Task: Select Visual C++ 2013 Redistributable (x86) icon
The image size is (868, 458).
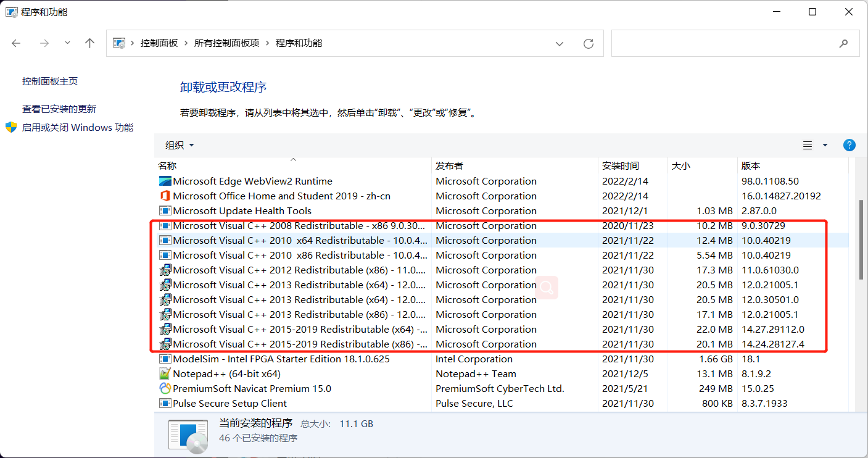Action: point(165,315)
